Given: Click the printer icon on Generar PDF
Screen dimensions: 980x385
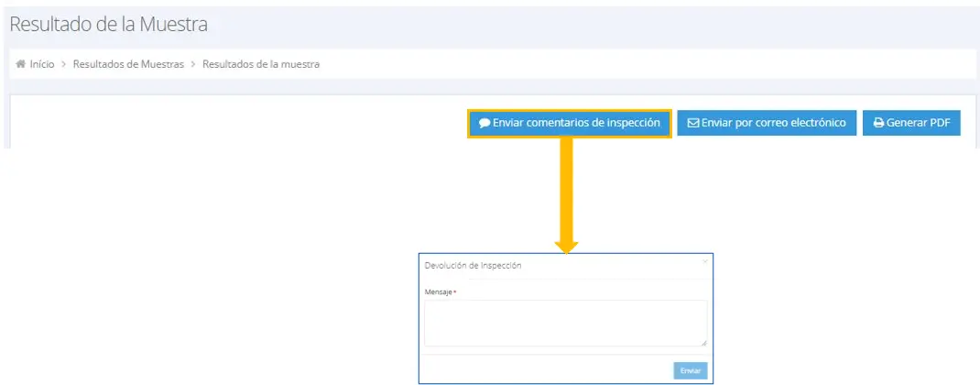Looking at the screenshot, I should [x=878, y=124].
